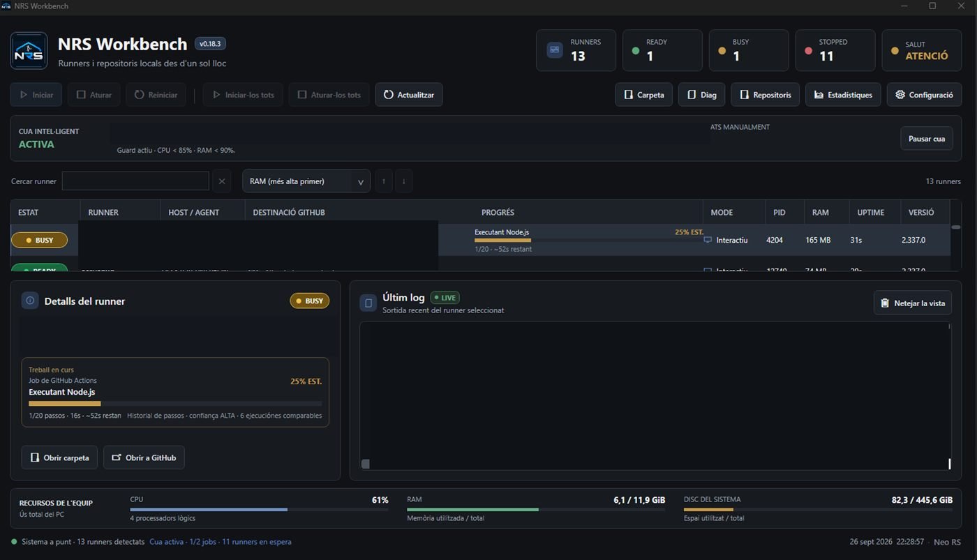Focus the Cercar runner search field
977x560 pixels.
pyautogui.click(x=135, y=181)
